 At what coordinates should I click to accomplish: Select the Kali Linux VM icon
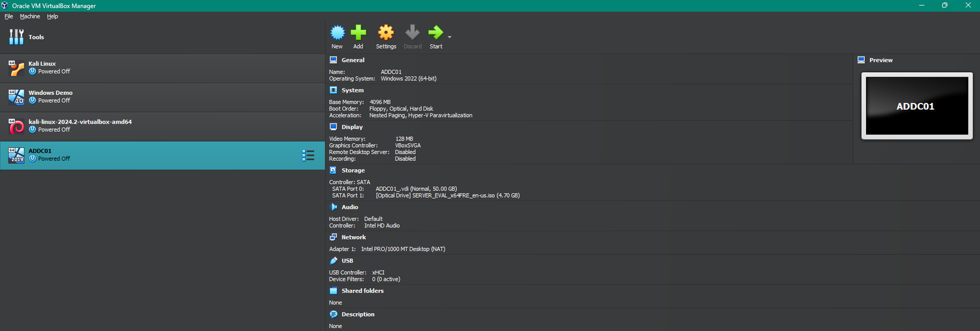(17, 67)
